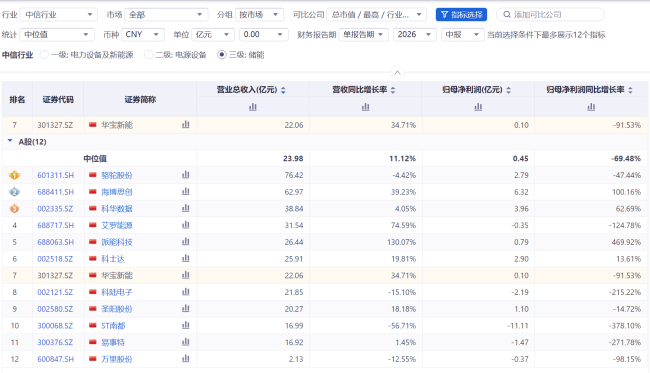Open 币种 dropdown showing CNY
Viewport: 650px width, 373px height.
(x=143, y=34)
